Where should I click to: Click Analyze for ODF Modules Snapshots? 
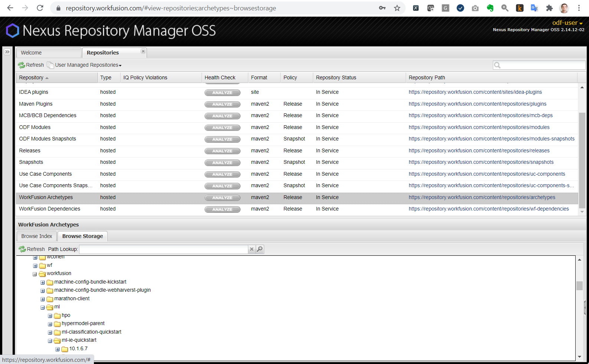tap(222, 139)
